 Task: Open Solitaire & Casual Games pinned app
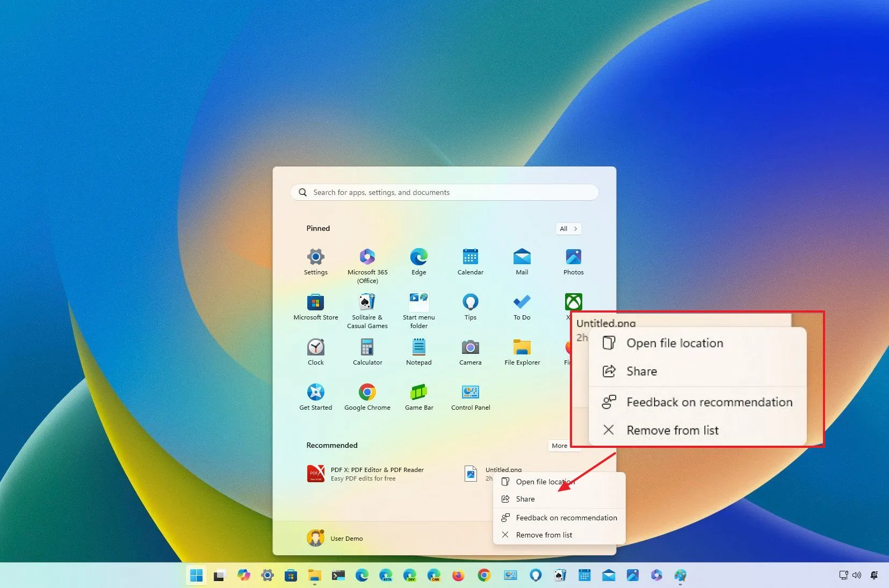[x=367, y=311]
